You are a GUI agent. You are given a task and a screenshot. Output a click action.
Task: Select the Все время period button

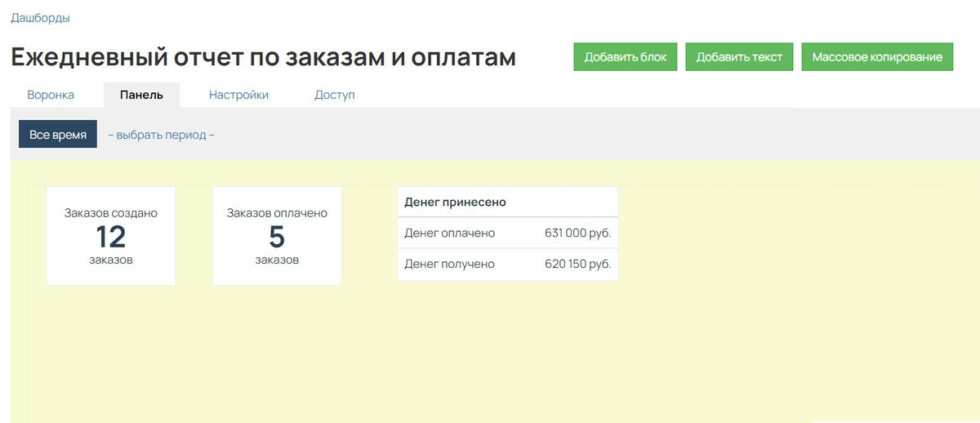(x=58, y=135)
